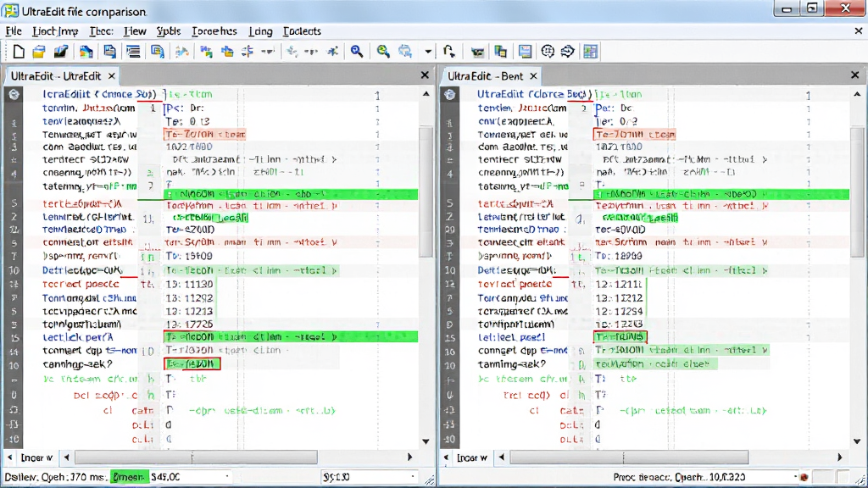Click the overlapping green-yellow windows toolbar icon
The height and width of the screenshot is (488, 868).
[x=500, y=52]
